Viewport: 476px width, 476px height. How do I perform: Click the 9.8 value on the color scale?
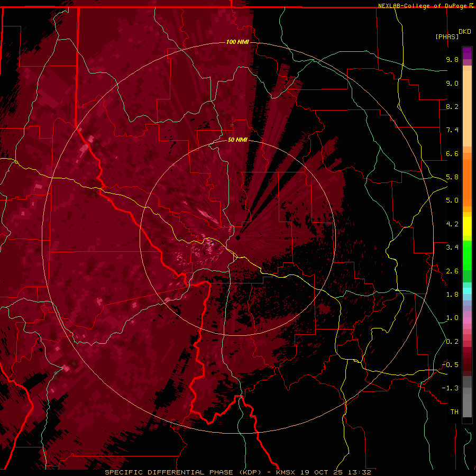[452, 59]
